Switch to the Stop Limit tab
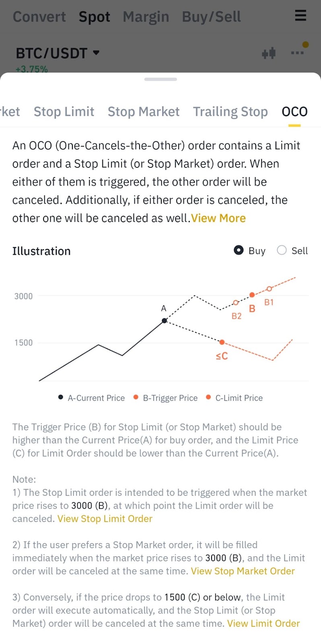321x644 pixels. point(64,111)
